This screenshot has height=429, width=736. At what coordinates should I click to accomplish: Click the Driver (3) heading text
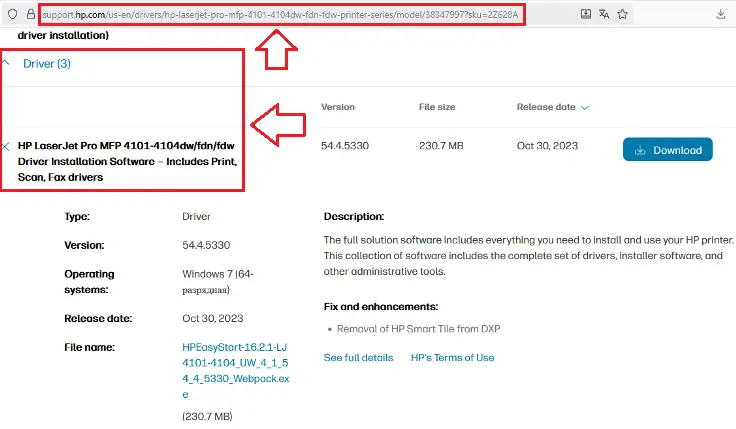pyautogui.click(x=47, y=63)
